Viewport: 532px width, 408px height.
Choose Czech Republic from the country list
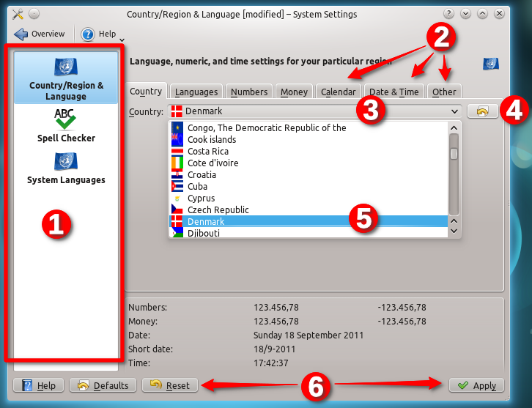tap(218, 209)
